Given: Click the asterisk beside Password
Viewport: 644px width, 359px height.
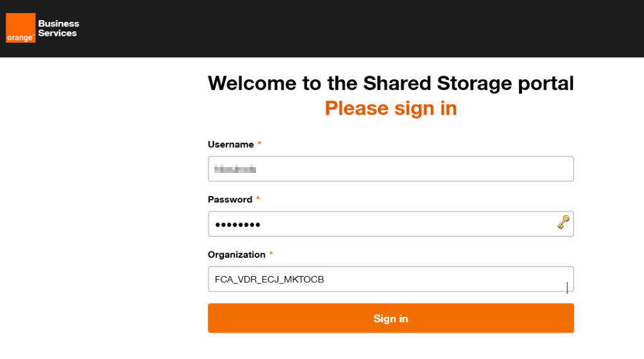Looking at the screenshot, I should [x=258, y=199].
